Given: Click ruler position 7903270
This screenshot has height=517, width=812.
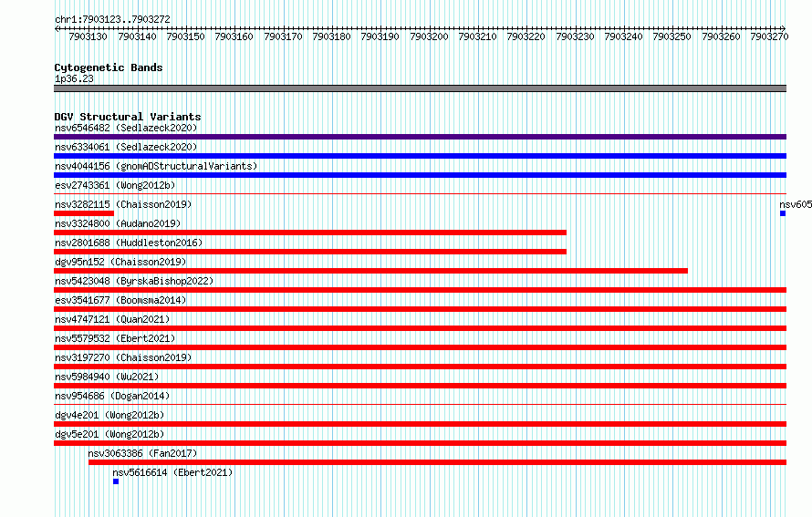Looking at the screenshot, I should pos(769,36).
